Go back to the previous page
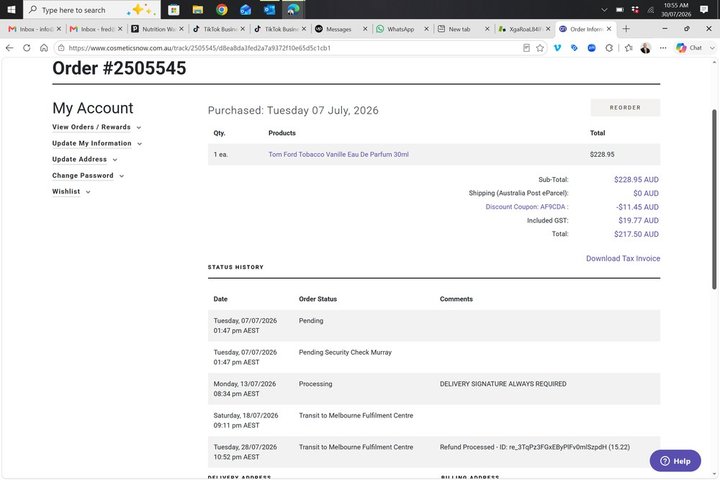 click(x=10, y=48)
